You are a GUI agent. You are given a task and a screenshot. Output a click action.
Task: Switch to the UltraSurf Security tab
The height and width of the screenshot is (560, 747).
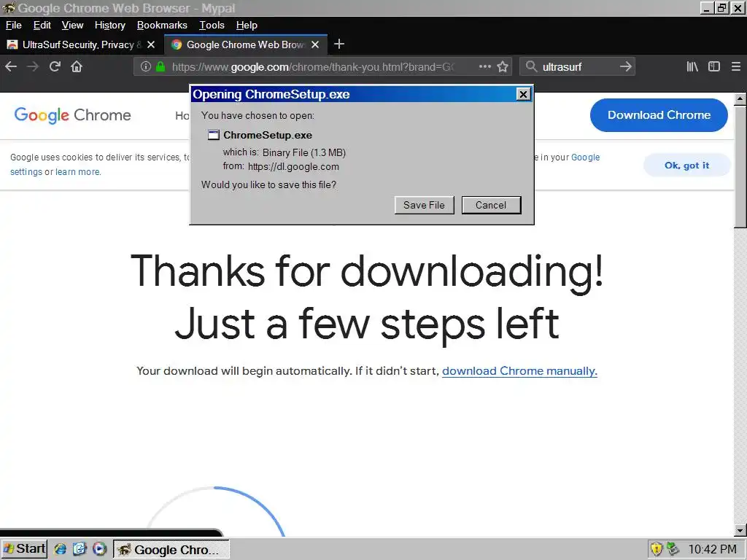pyautogui.click(x=81, y=44)
